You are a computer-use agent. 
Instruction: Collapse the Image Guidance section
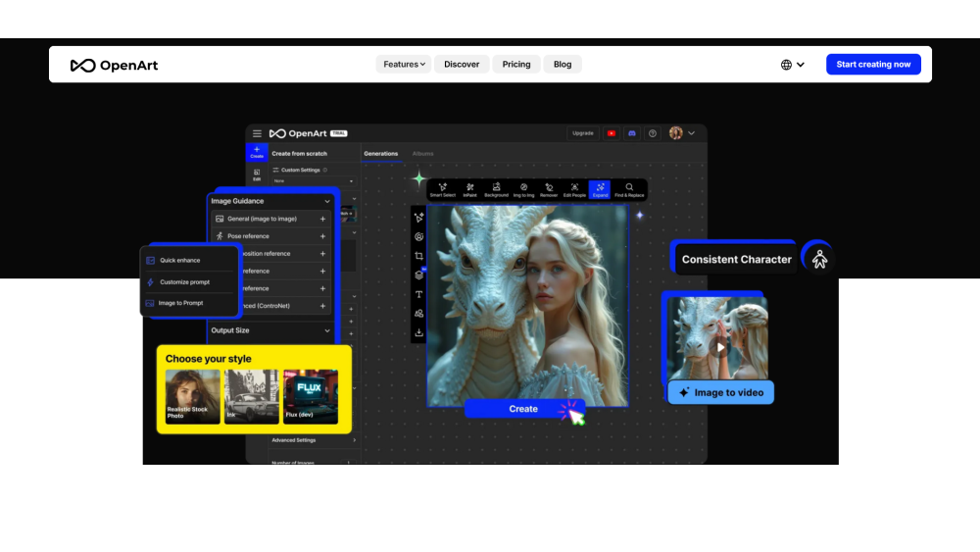(327, 201)
